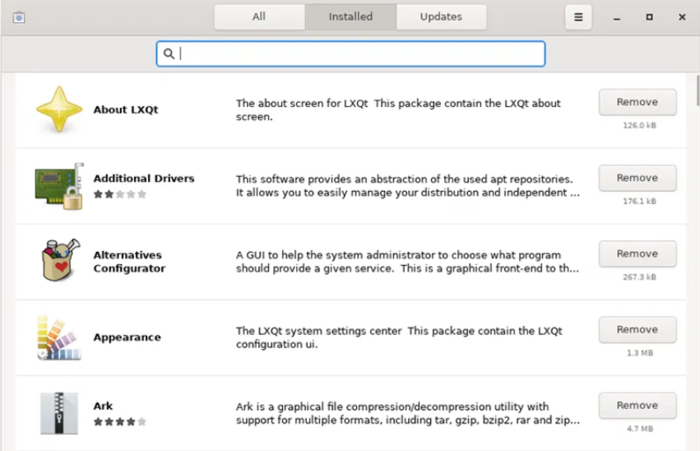Click the About LXQt star icon
The image size is (700, 451).
[59, 110]
